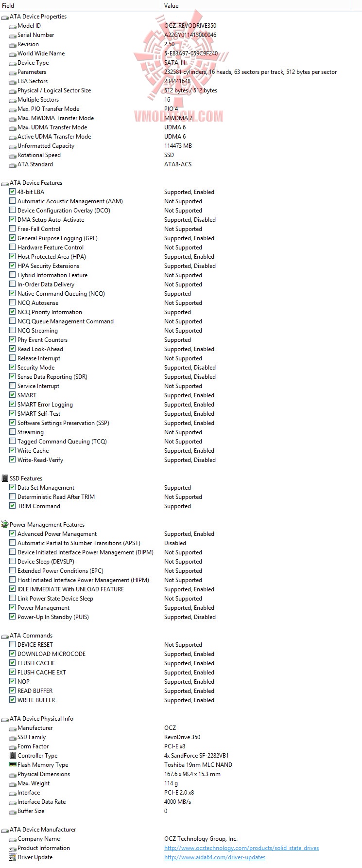Click the icon beside Product Information
This screenshot has width=362, height=868.
pyautogui.click(x=13, y=849)
